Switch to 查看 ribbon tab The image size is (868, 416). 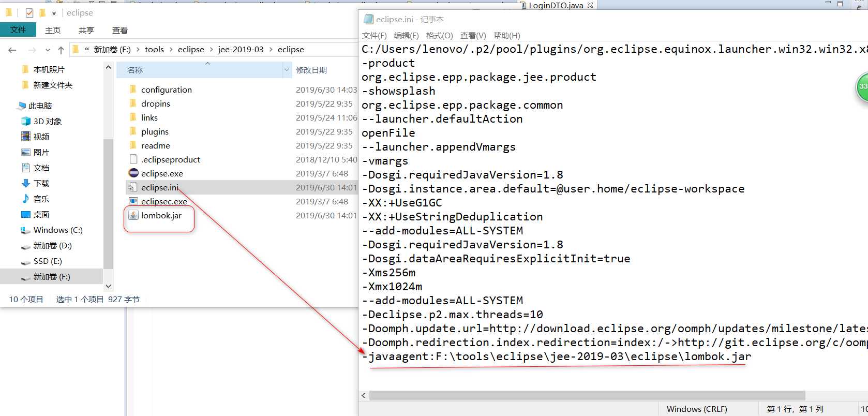(x=120, y=30)
